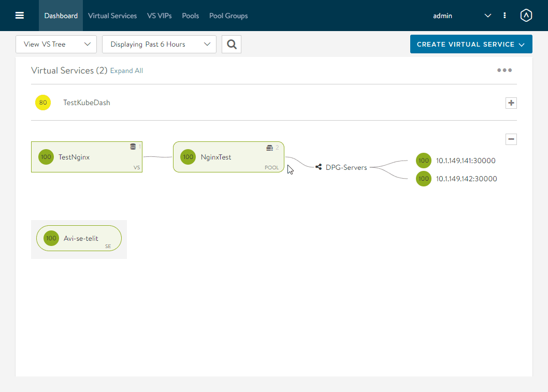Viewport: 548px width, 392px height.
Task: Click the Expand All link
Action: point(126,71)
